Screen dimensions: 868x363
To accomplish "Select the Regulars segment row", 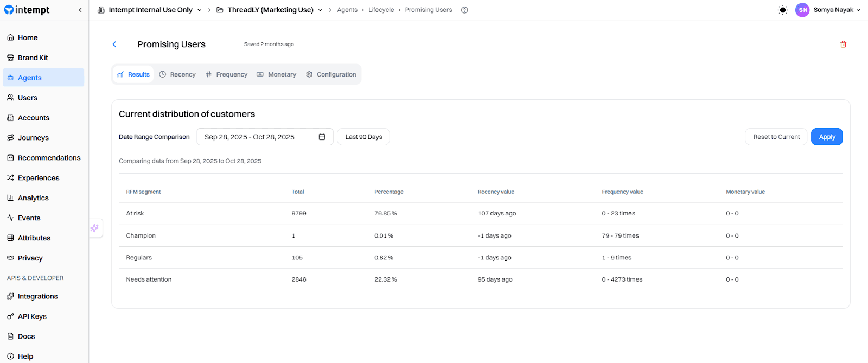I will coord(481,258).
